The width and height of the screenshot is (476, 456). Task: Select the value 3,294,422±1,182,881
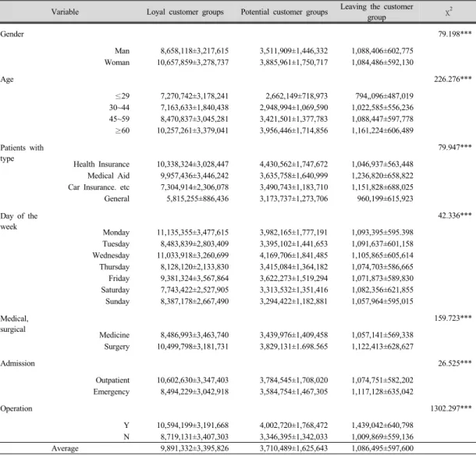pyautogui.click(x=293, y=301)
